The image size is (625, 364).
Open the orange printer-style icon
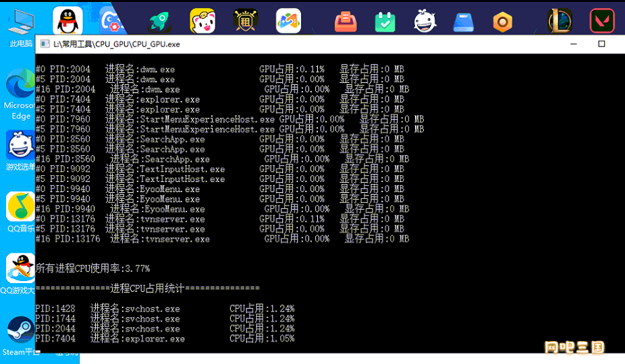click(346, 22)
